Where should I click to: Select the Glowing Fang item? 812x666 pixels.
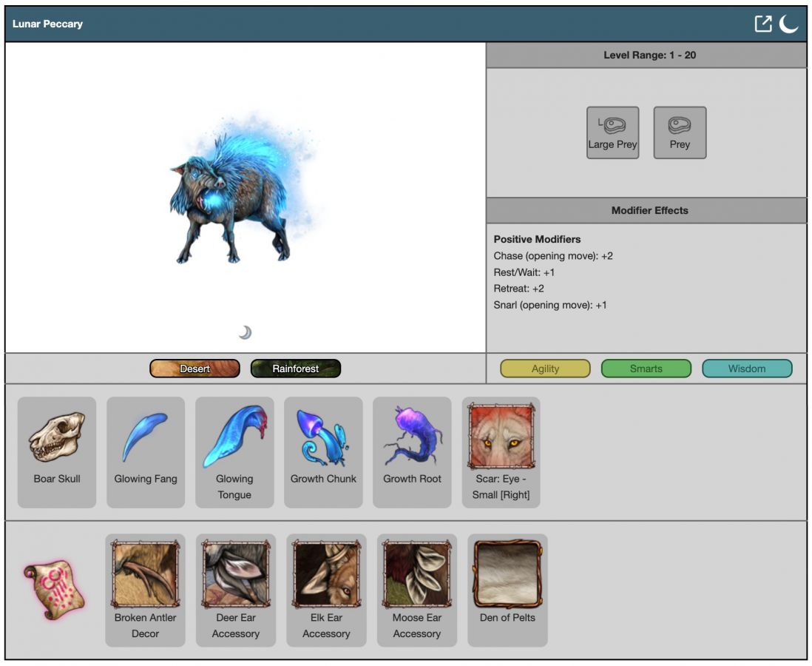point(146,451)
